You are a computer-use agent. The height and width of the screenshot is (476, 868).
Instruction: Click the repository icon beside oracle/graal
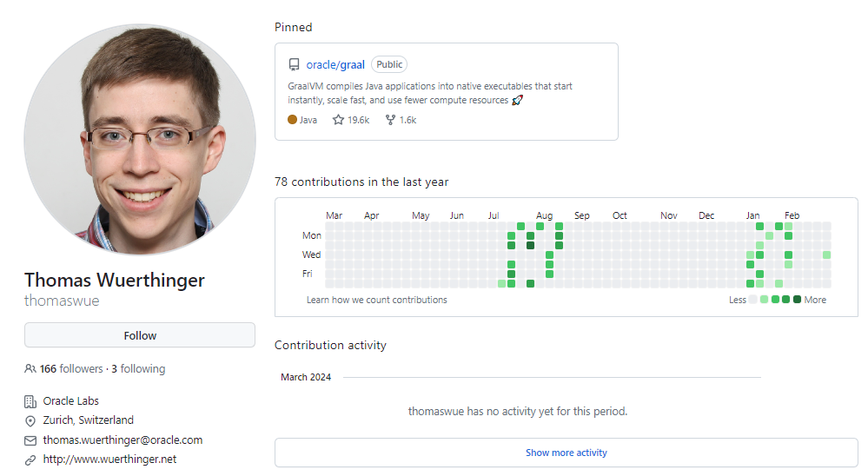point(294,65)
